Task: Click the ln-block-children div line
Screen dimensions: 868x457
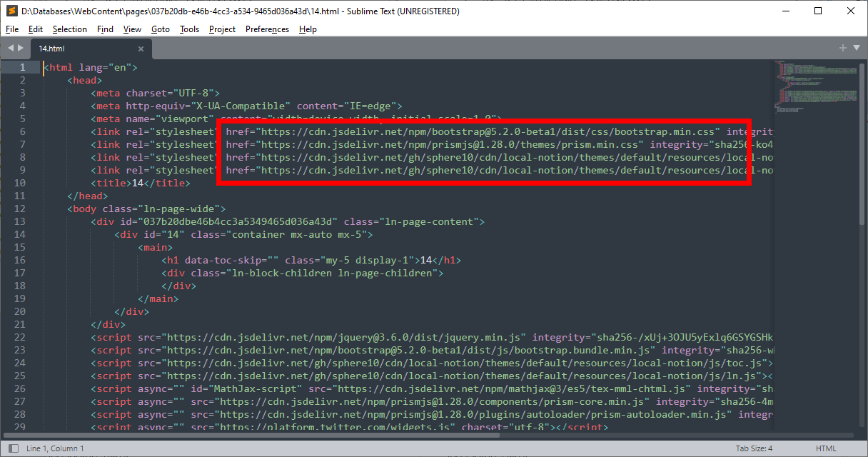Action: (x=303, y=273)
